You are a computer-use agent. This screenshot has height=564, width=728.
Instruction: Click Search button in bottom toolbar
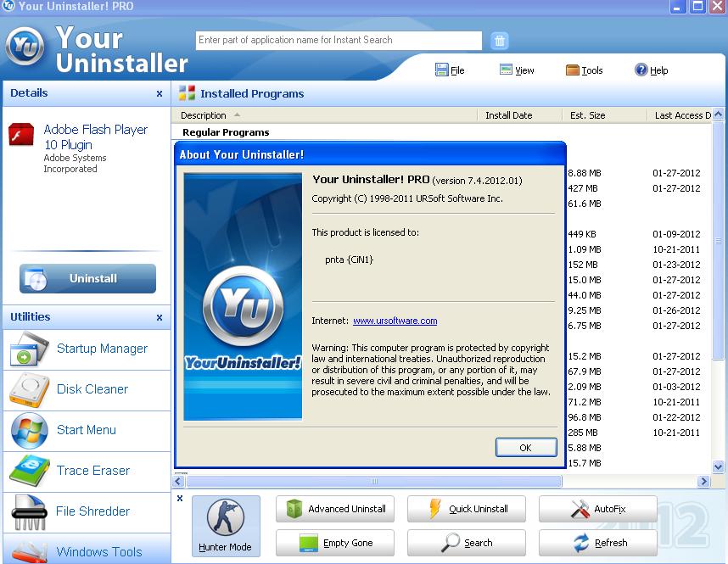[x=467, y=543]
